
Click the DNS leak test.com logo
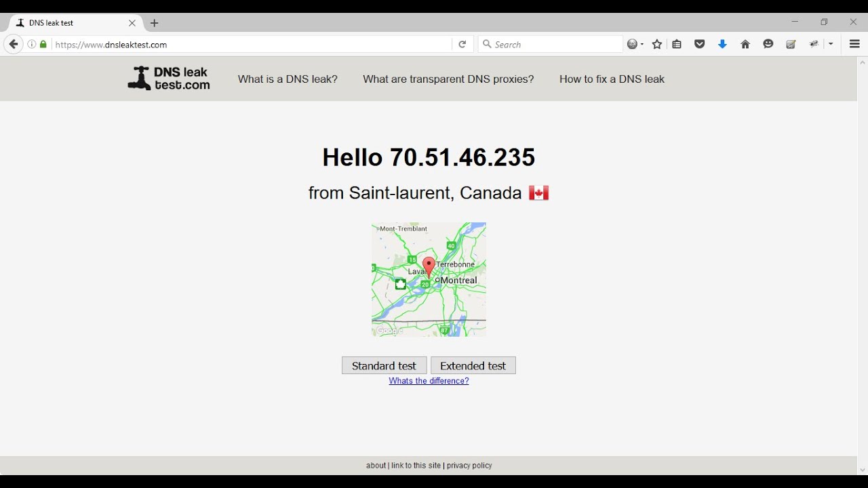click(x=169, y=79)
